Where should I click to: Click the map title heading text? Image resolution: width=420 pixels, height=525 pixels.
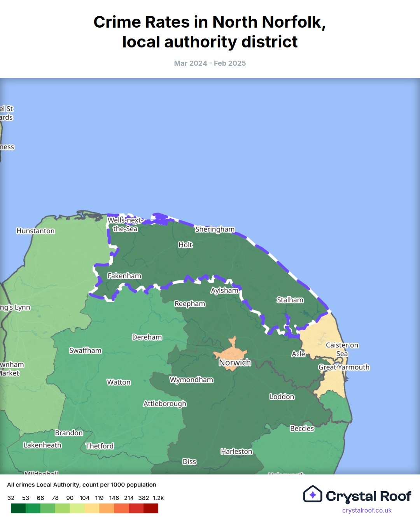210,32
